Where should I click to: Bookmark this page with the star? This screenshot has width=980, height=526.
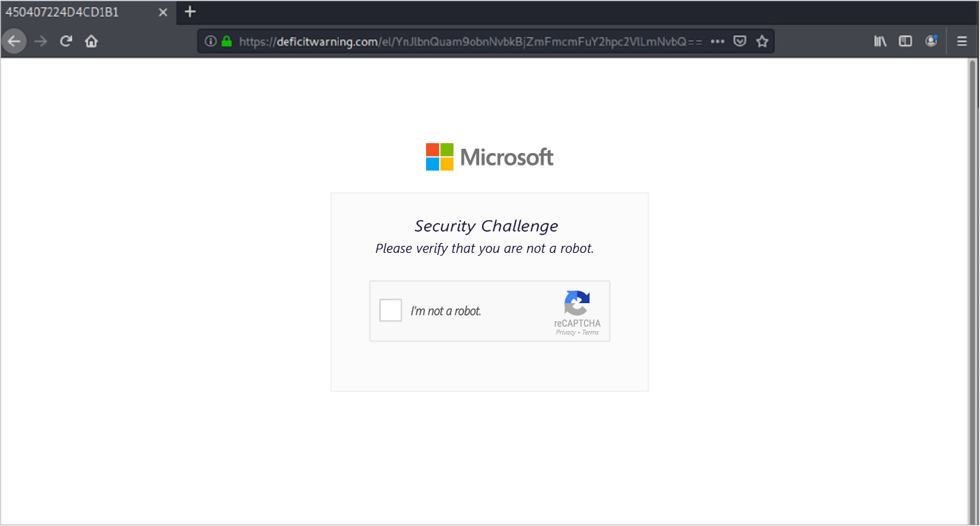pos(762,41)
